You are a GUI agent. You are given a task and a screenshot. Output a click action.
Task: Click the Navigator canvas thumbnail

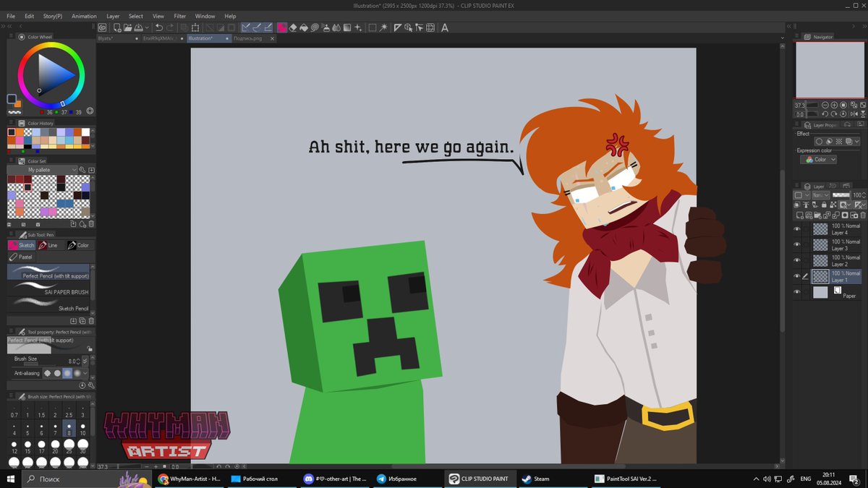(x=830, y=69)
